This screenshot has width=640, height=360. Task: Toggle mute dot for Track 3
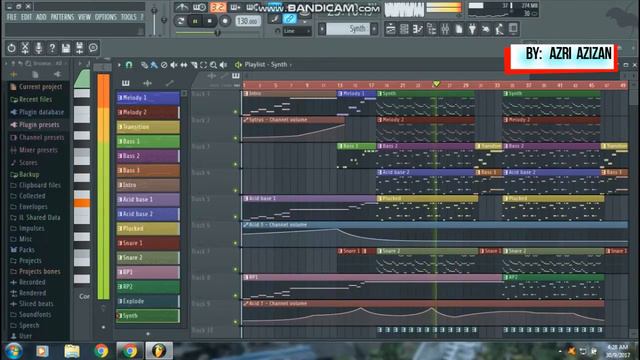click(236, 164)
